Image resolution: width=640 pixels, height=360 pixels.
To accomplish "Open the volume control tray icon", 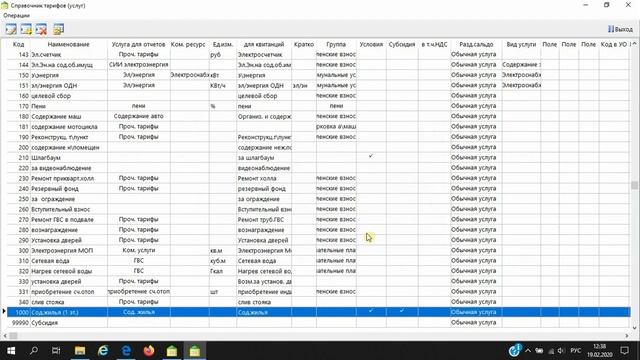I will (561, 351).
